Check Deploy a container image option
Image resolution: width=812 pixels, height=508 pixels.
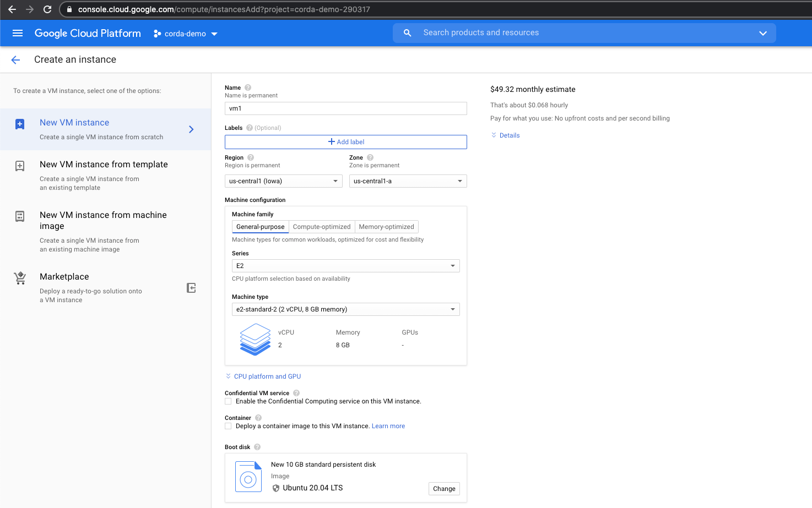[228, 426]
